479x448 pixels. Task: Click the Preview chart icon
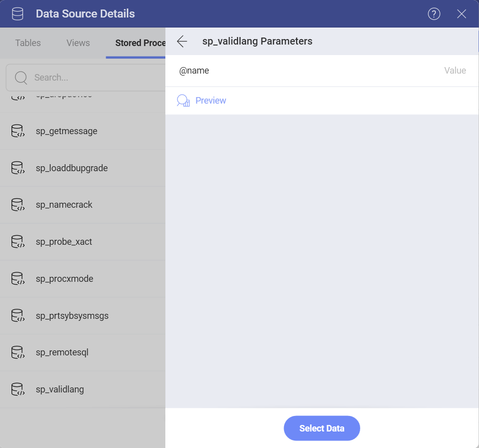coord(182,101)
